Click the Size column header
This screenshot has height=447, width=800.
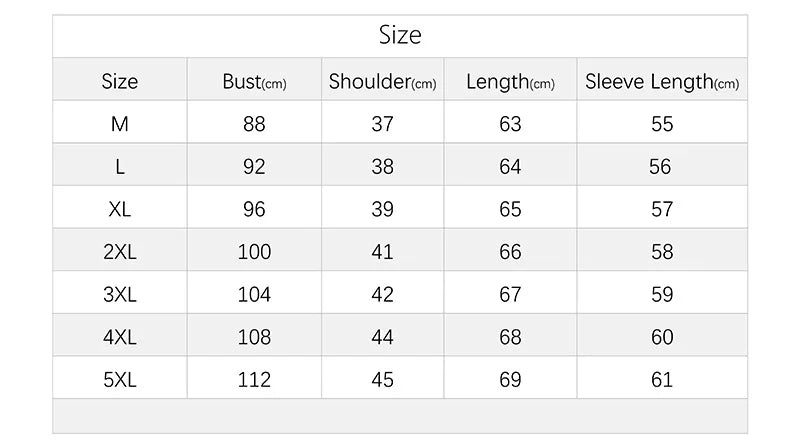tap(120, 82)
